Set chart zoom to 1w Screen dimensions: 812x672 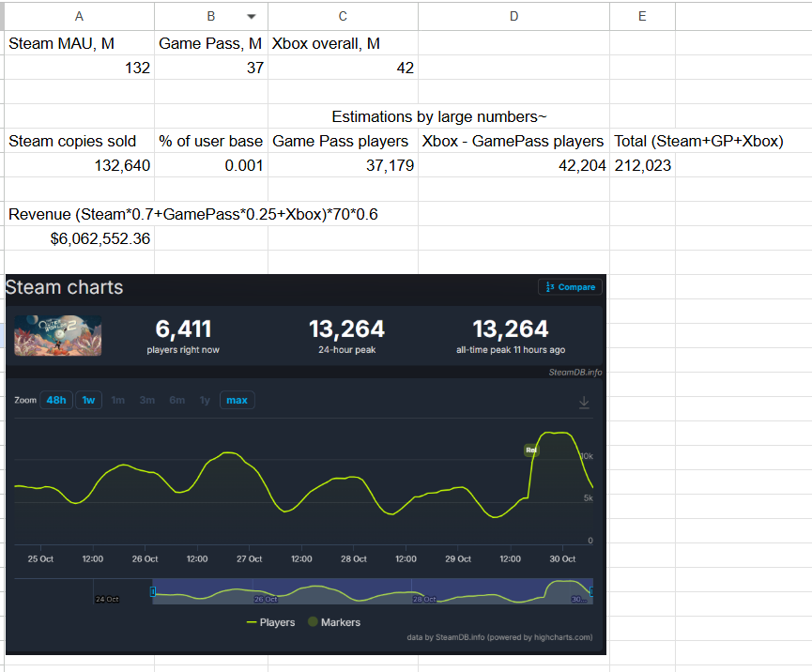[x=88, y=400]
